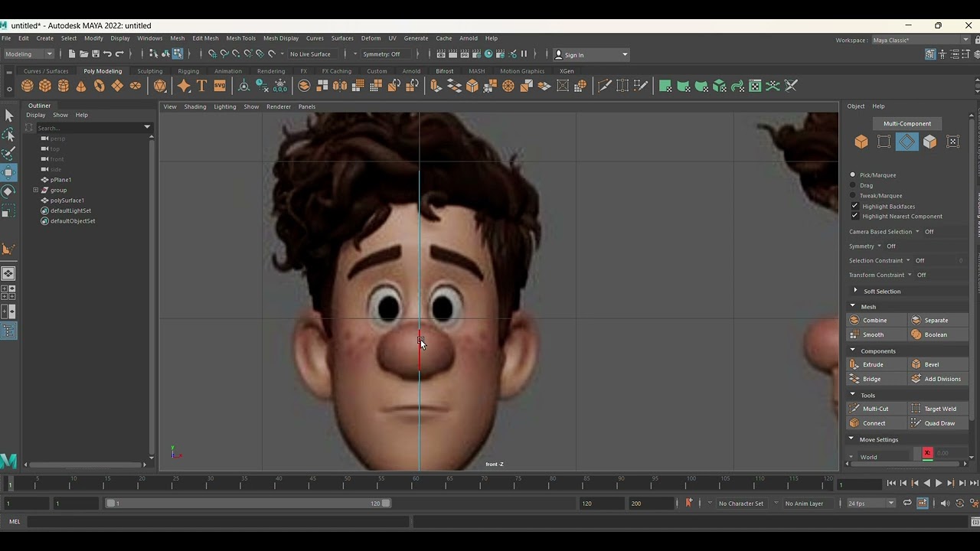Open the 24 fps frame rate dropdown
980x551 pixels.
[x=871, y=503]
